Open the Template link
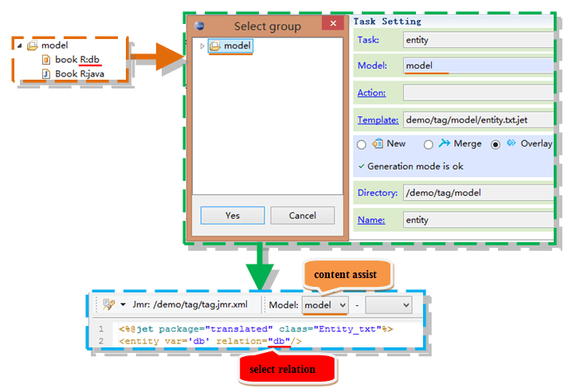580x392 pixels. click(x=378, y=120)
